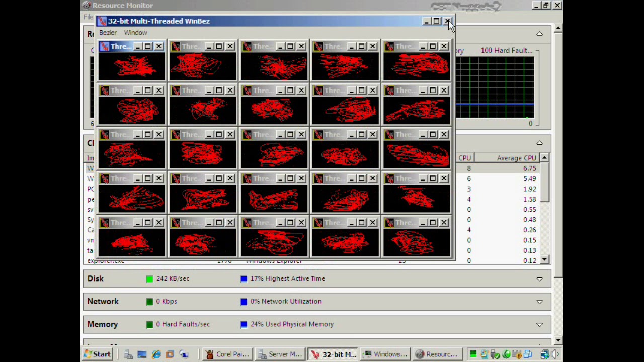The height and width of the screenshot is (362, 644).
Task: Click the green 242 KB/sec Disk swatch
Action: (149, 279)
